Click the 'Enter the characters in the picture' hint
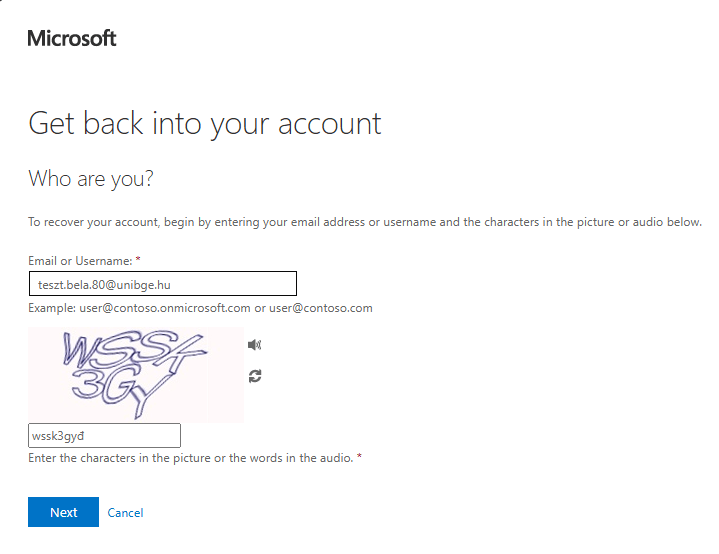The height and width of the screenshot is (554, 719). pyautogui.click(x=190, y=458)
